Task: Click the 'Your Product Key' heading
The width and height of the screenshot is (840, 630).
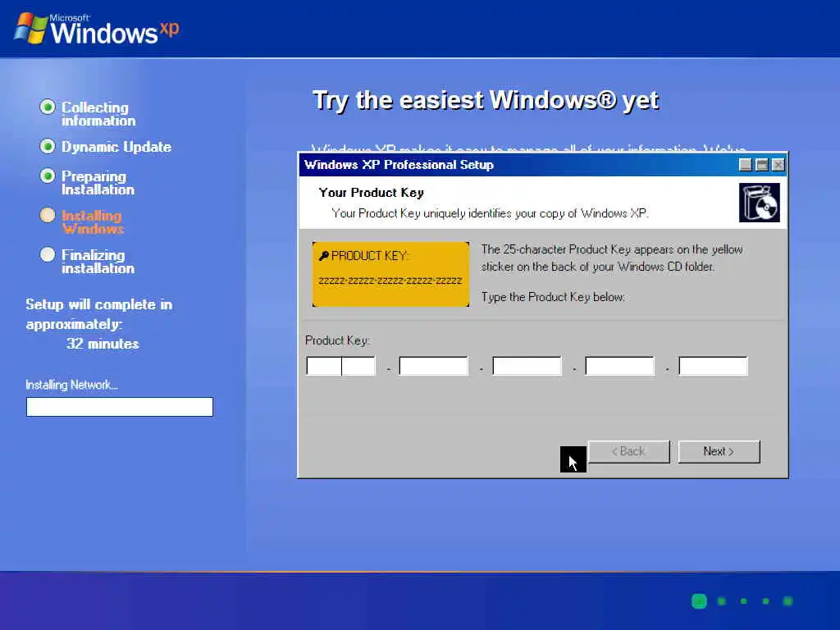Action: pos(372,193)
